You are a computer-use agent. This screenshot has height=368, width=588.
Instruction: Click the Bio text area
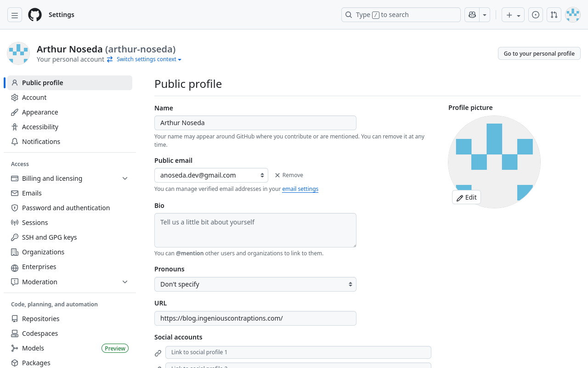click(x=255, y=230)
